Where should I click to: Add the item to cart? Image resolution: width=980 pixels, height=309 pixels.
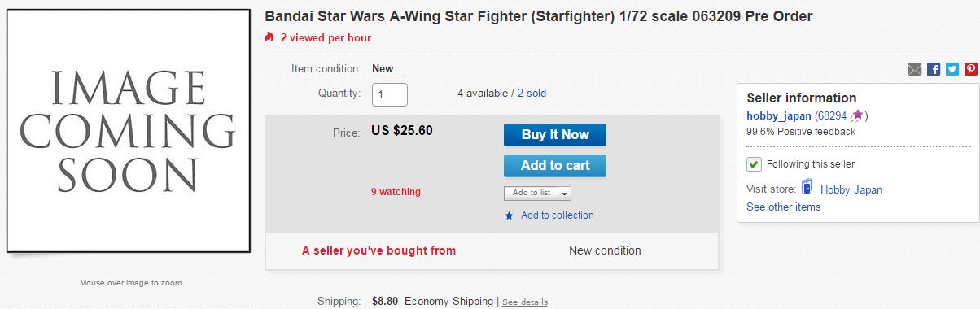point(555,166)
